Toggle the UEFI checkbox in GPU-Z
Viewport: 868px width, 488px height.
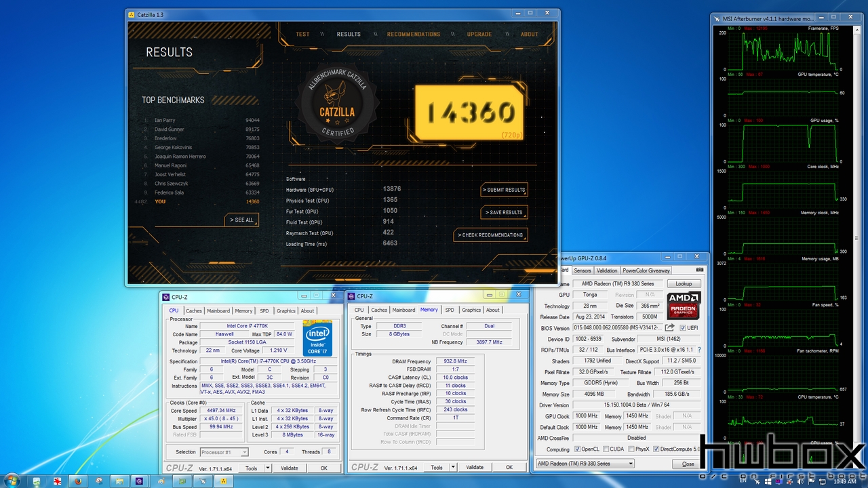pyautogui.click(x=684, y=328)
